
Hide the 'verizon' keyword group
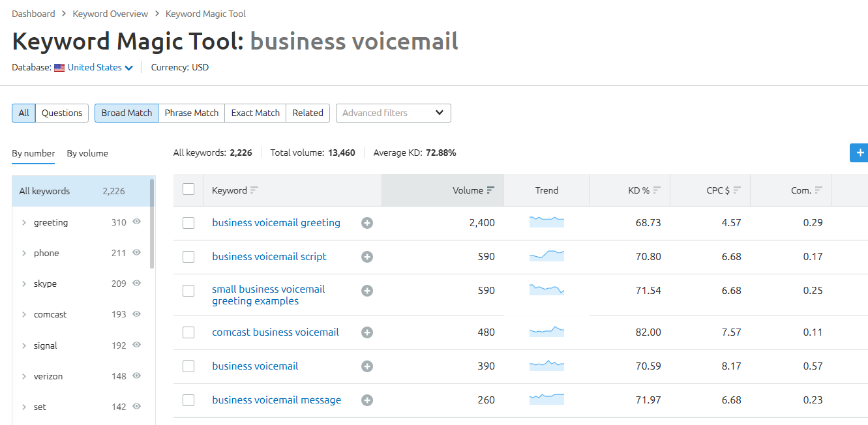(137, 376)
